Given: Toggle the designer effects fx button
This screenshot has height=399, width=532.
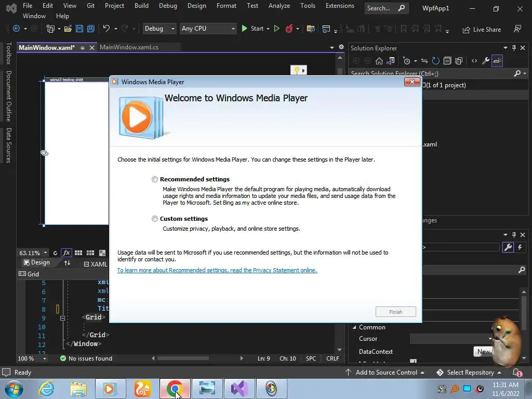Looking at the screenshot, I should click(x=66, y=253).
